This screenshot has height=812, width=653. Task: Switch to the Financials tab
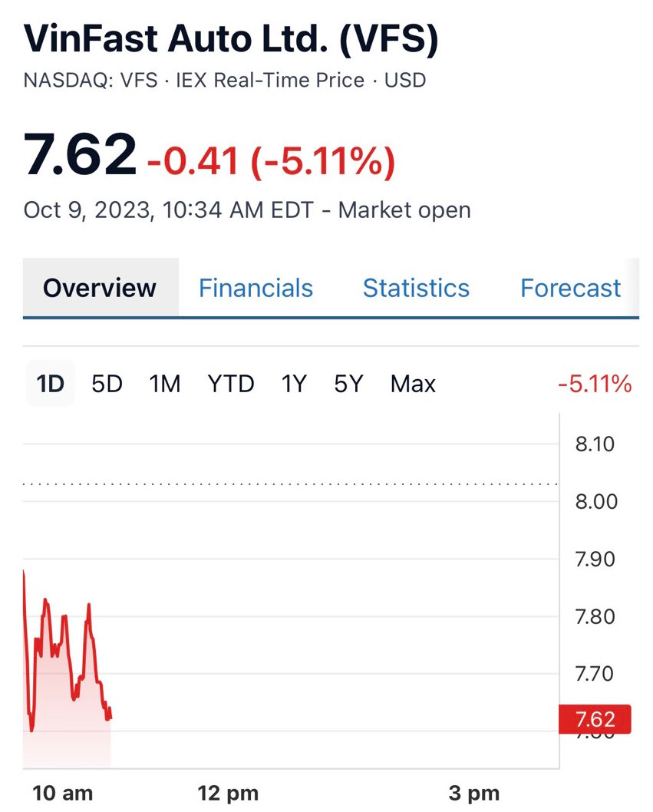256,289
